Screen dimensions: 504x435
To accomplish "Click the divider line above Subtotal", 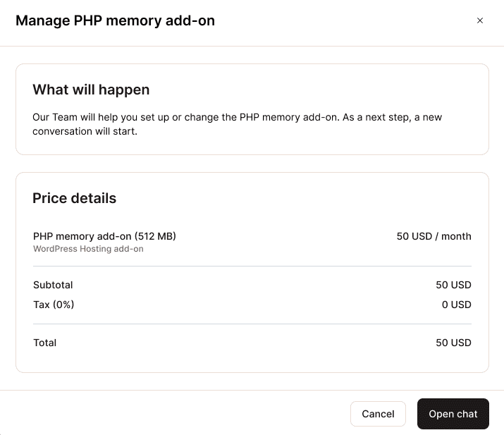I will (x=252, y=266).
